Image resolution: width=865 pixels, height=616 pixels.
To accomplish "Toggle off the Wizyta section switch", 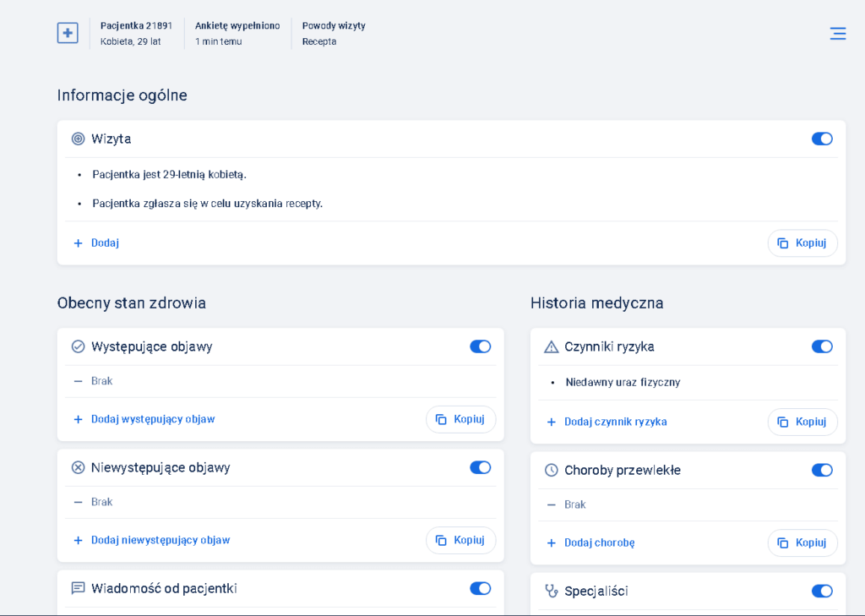I will pos(821,139).
